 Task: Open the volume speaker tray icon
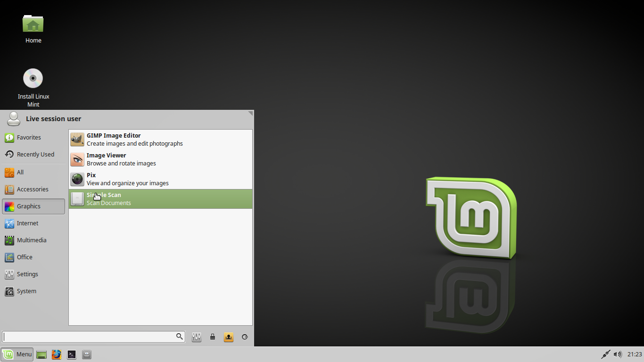[618, 354]
